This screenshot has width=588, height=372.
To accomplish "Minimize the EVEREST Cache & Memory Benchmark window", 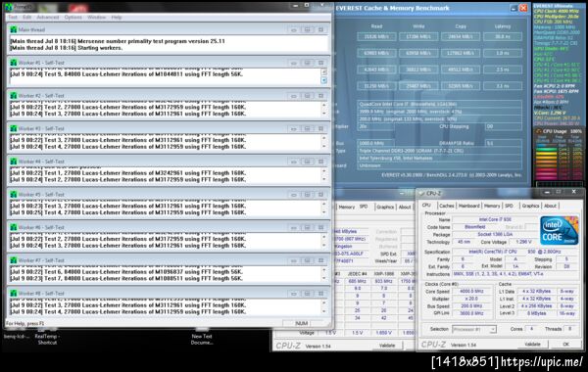I will 514,8.
